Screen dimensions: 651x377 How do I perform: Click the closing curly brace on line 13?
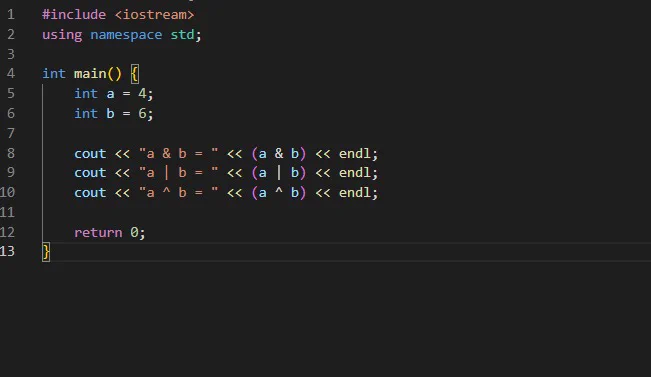tap(46, 252)
